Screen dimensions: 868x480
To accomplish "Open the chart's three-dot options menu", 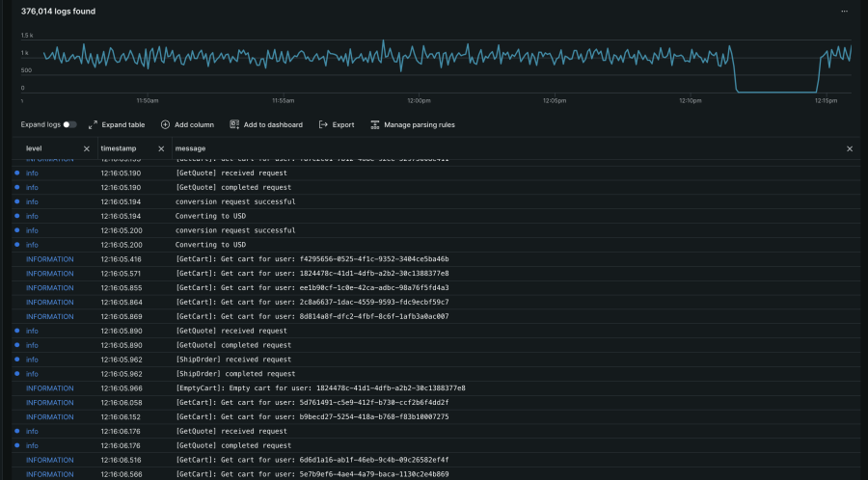I will (845, 12).
